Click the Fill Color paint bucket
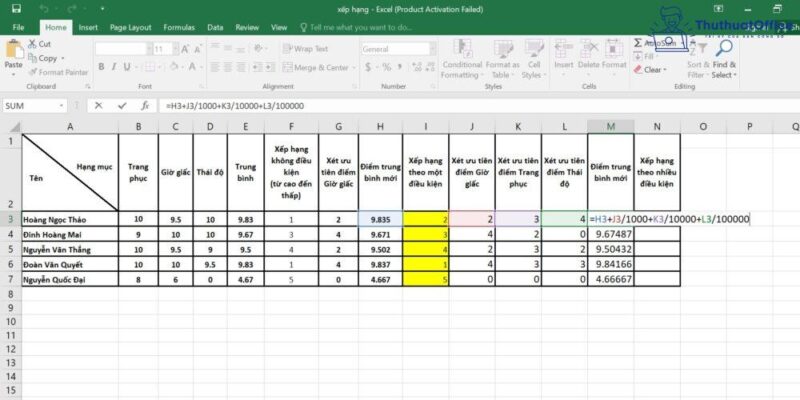The image size is (800, 400). (174, 67)
